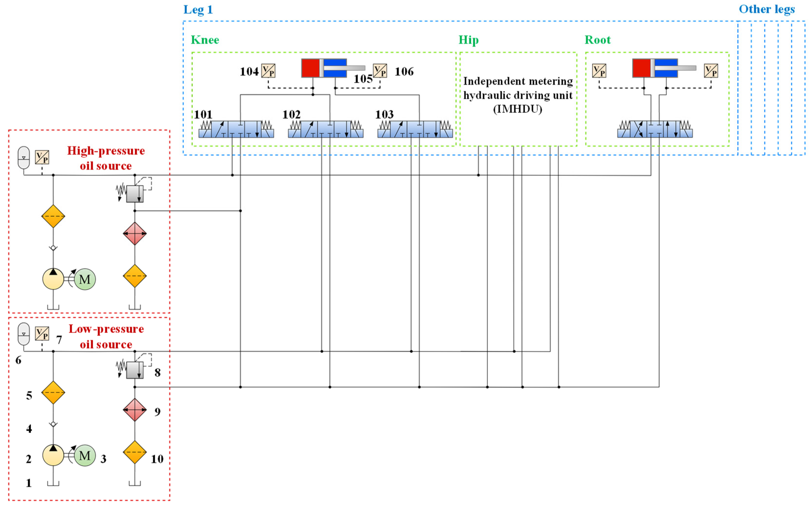Click the pump symbol labeled 2
This screenshot has width=812, height=509.
coord(53,455)
